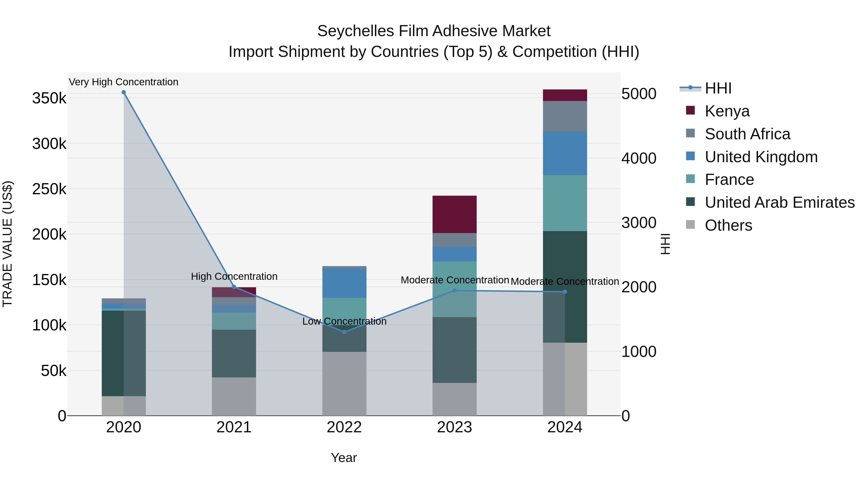Screen dimensions: 868x488
Task: Toggle Kenya series in the legend
Action: point(718,111)
